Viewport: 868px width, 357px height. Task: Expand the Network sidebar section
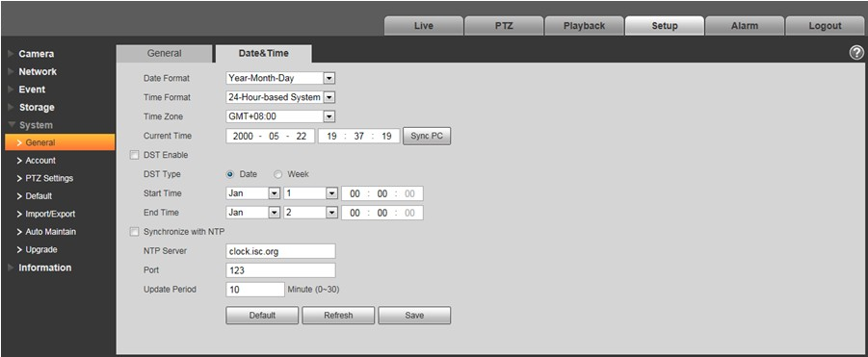(37, 71)
